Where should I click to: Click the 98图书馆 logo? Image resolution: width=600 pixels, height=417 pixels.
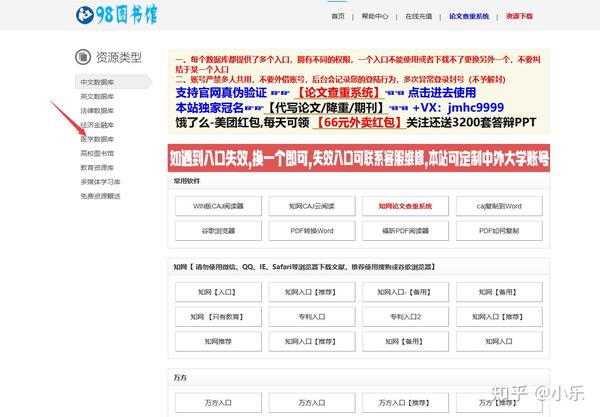116,15
